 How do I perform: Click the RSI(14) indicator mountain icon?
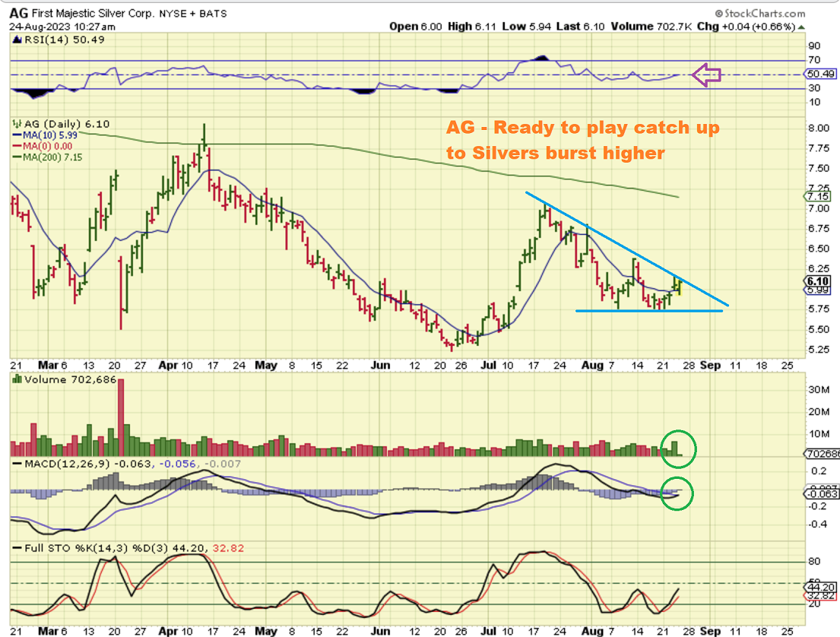point(17,40)
